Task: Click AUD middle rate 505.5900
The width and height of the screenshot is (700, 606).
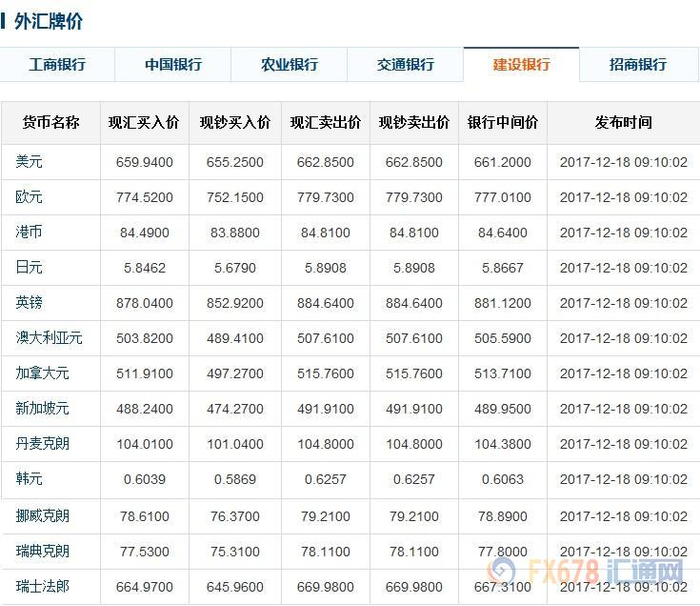Action: 503,339
